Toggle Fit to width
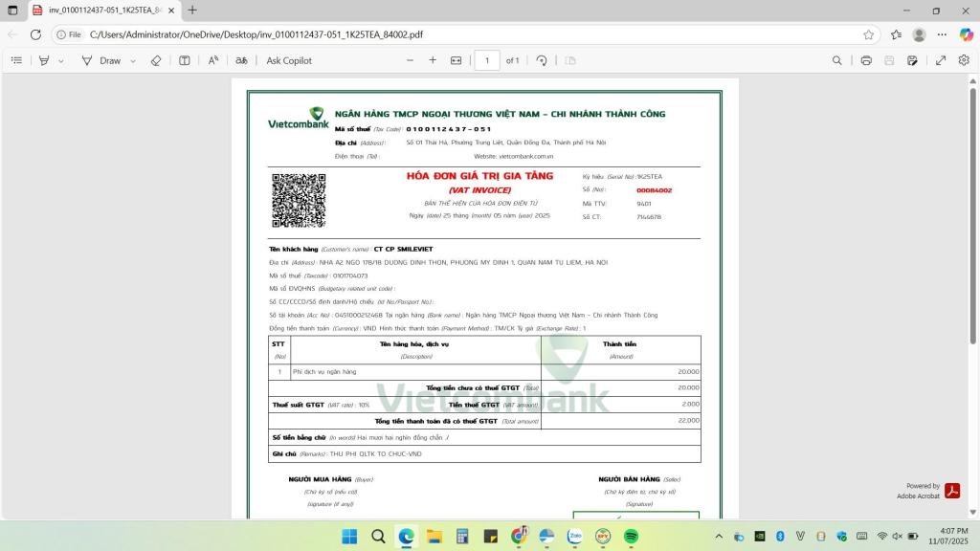 457,60
